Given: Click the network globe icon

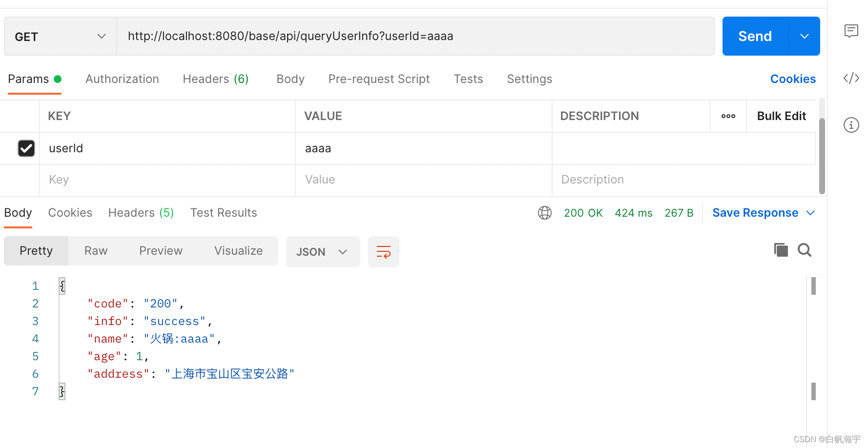Looking at the screenshot, I should point(545,213).
